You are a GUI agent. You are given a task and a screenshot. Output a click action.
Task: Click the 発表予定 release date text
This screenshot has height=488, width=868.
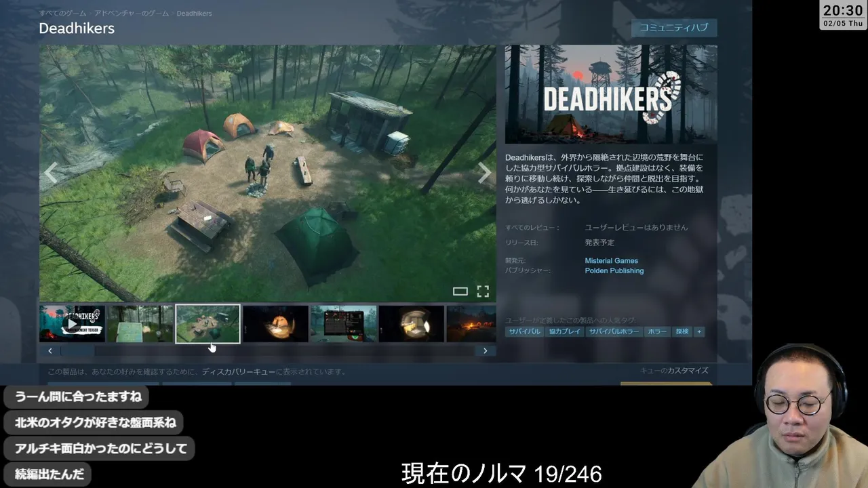(599, 243)
